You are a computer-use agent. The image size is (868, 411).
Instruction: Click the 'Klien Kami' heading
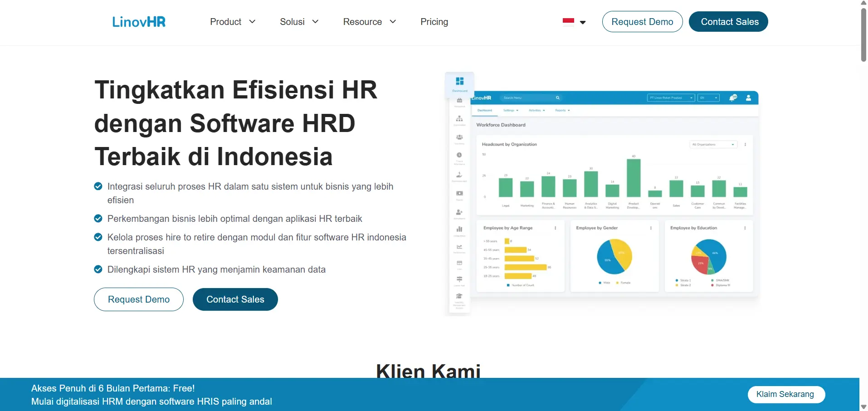click(428, 371)
